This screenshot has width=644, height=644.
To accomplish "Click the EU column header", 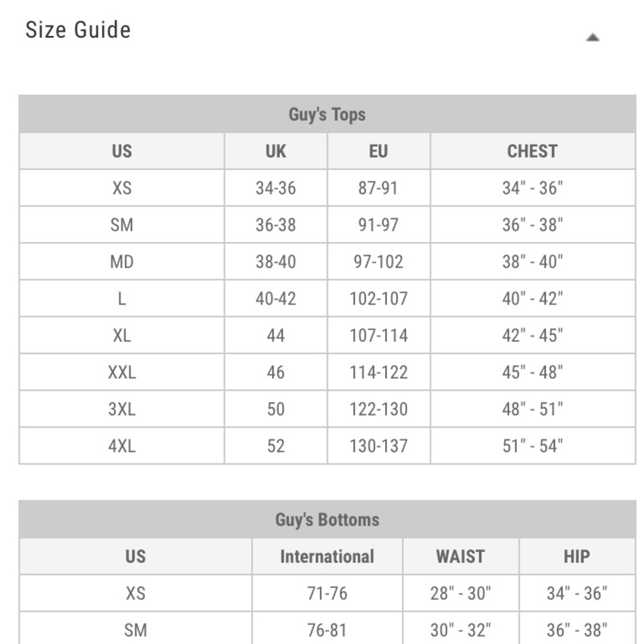I will [378, 151].
